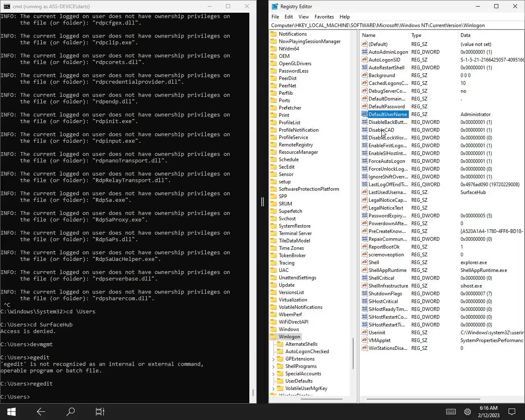Click the taskbar Back arrow icon
Viewport: 525px width, 420px height.
(41, 411)
